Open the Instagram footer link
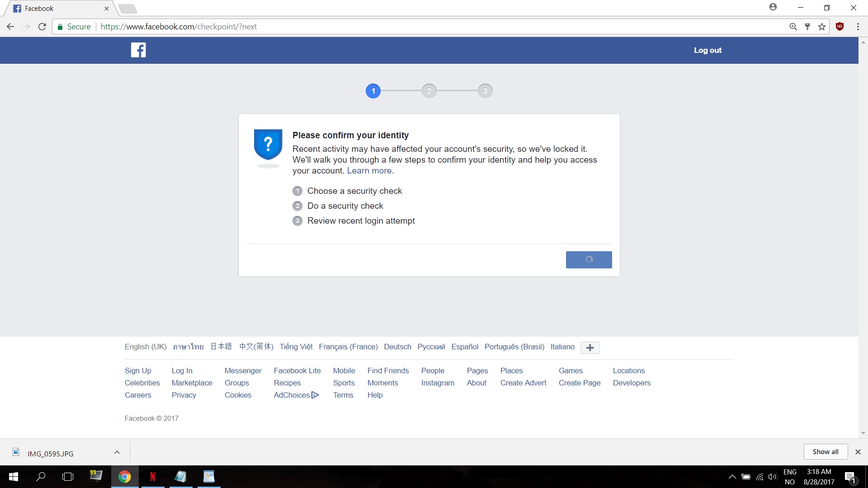 438,383
